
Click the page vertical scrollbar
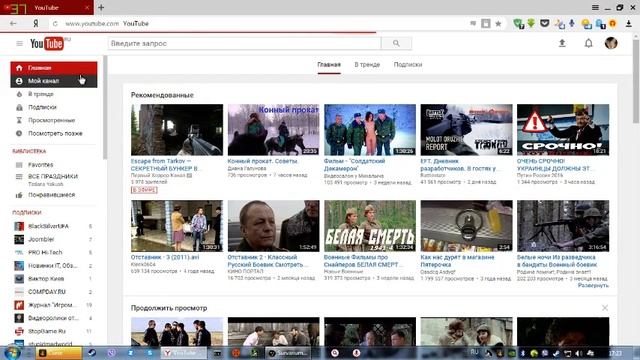pyautogui.click(x=636, y=82)
